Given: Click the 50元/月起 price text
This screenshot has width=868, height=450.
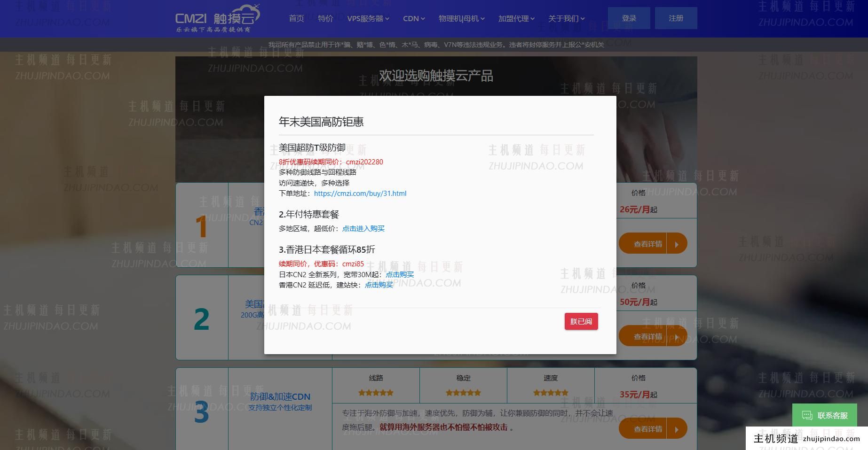Looking at the screenshot, I should point(638,302).
